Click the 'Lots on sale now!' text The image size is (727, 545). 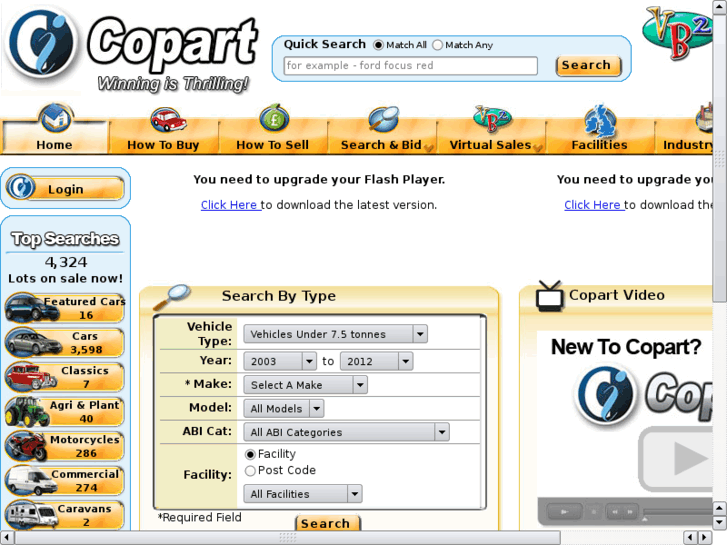point(65,278)
